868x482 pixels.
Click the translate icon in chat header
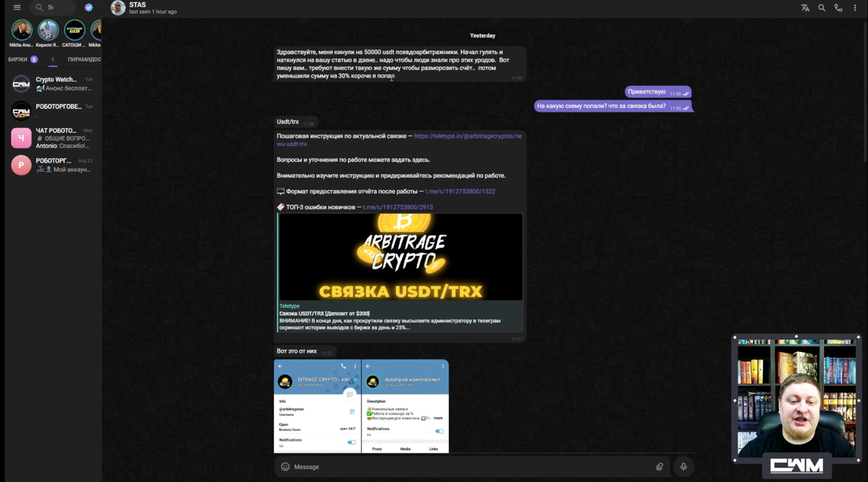coord(805,8)
